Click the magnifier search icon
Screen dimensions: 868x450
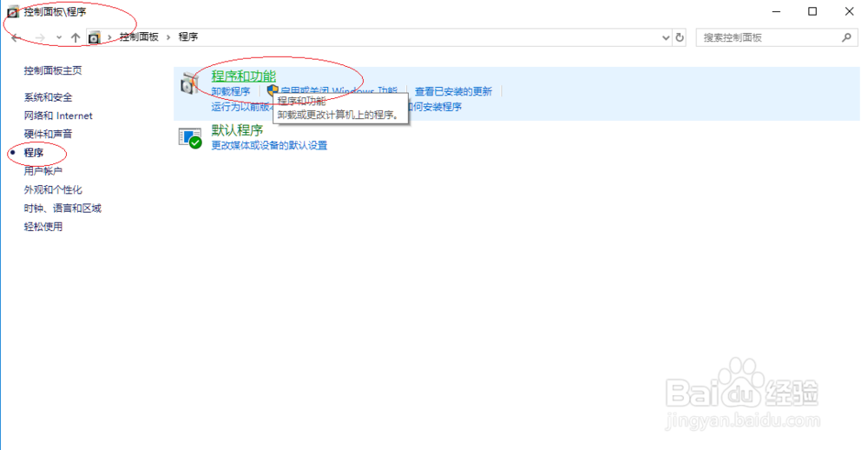846,37
